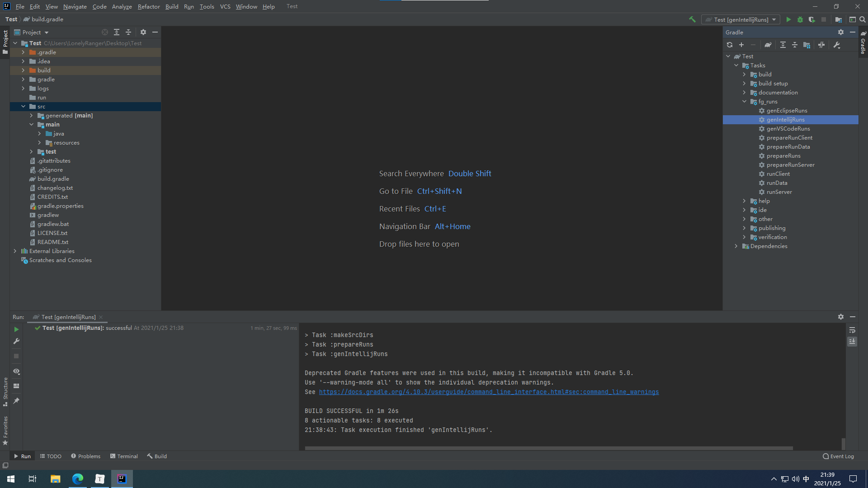Reload all Gradle projects refresh icon
Screen dimensions: 868x488
point(729,45)
